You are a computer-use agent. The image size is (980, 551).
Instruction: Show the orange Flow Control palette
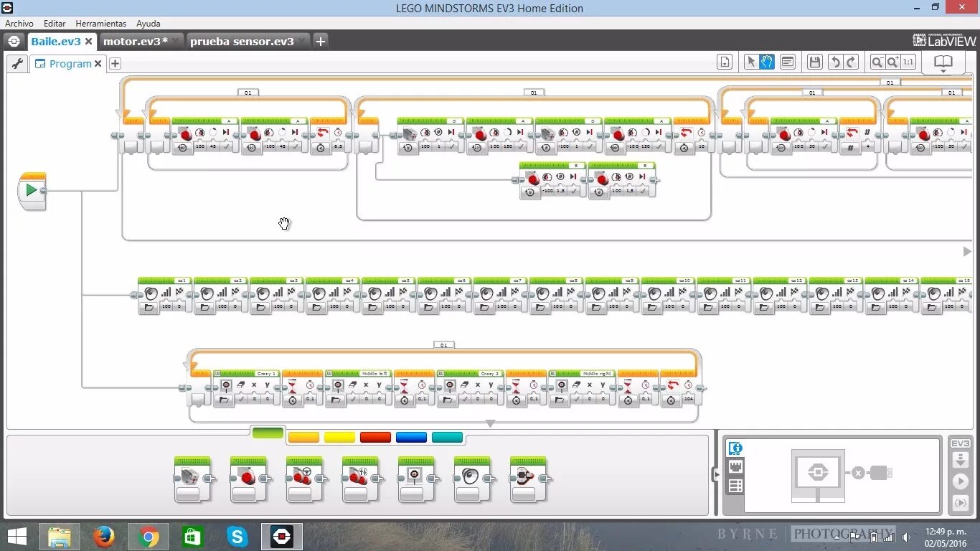[x=303, y=437]
